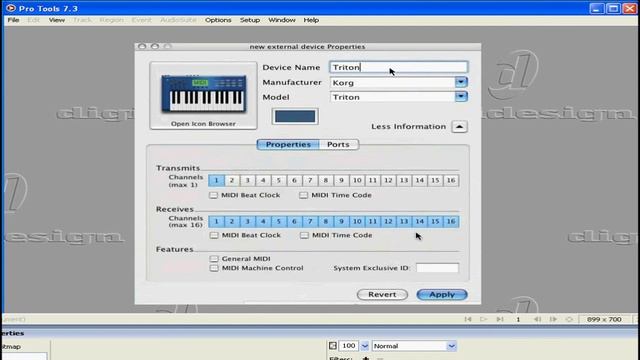Open the Options menu

point(218,20)
